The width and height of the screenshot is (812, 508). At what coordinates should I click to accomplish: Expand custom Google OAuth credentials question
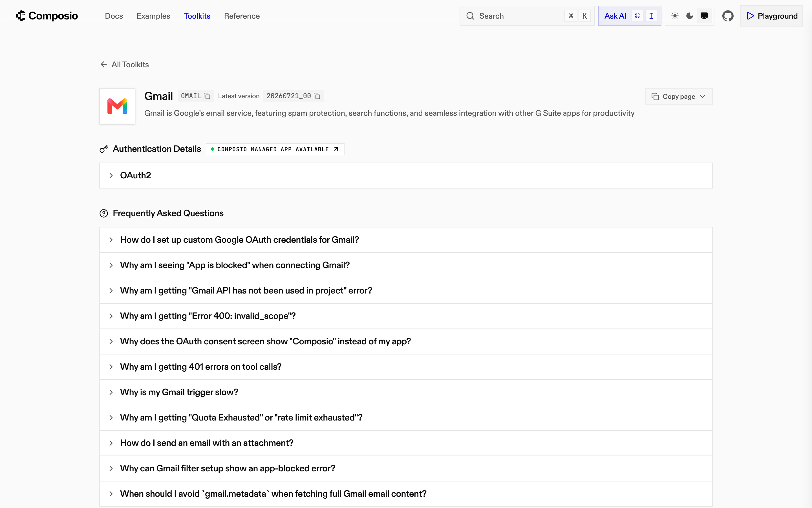[x=406, y=240]
